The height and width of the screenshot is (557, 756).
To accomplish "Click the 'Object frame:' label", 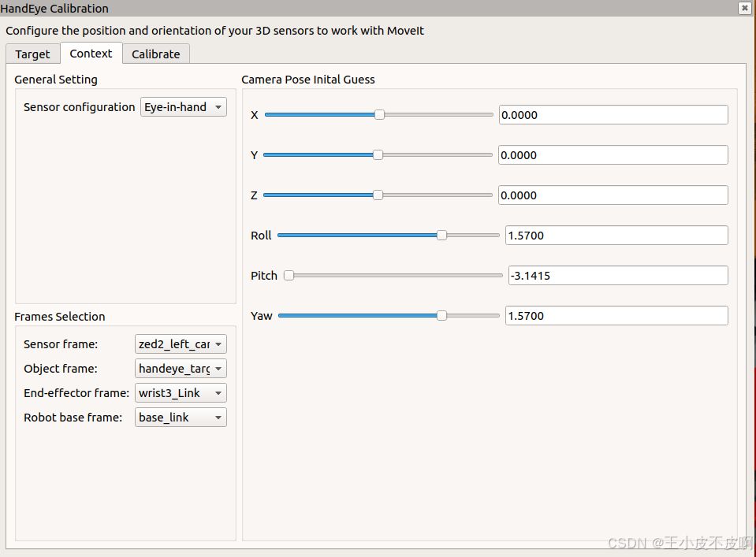I will click(x=61, y=369).
